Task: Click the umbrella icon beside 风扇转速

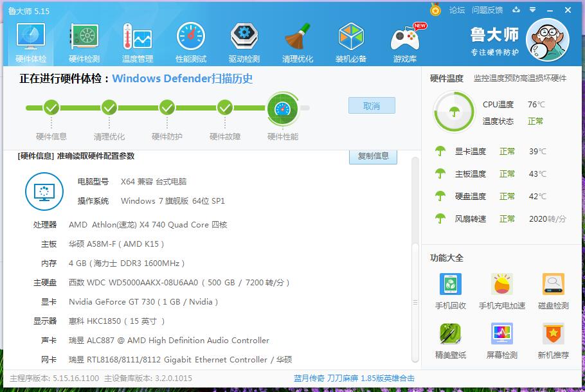Action: pyautogui.click(x=440, y=218)
